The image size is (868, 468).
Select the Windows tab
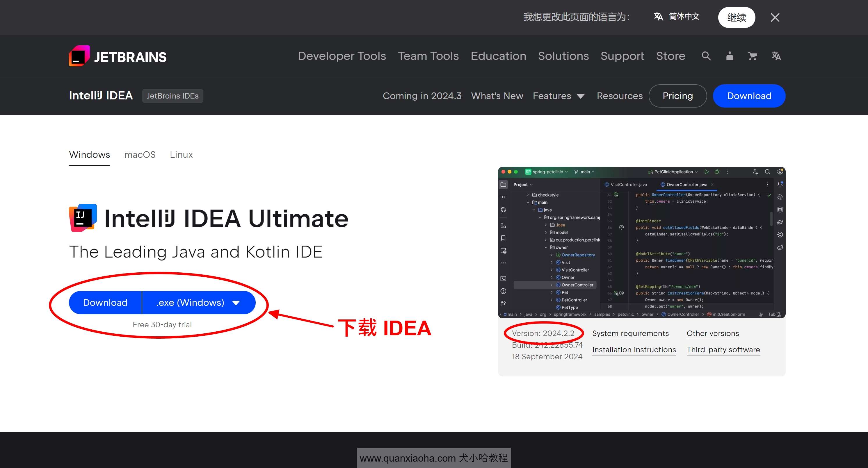[x=89, y=155]
